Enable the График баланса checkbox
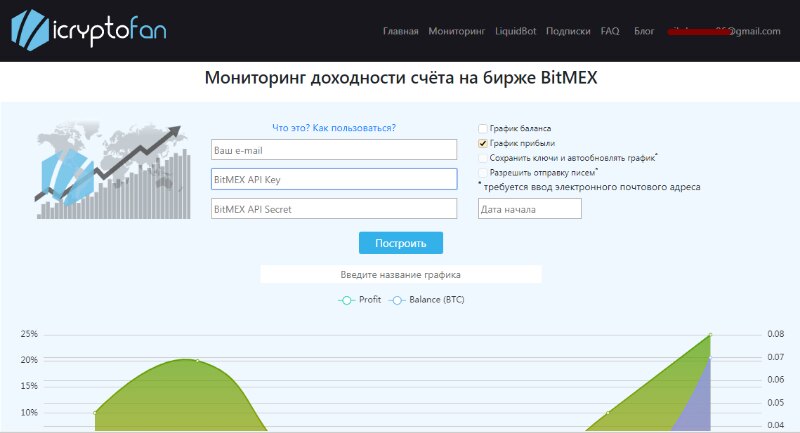This screenshot has height=433, width=800. pos(483,129)
